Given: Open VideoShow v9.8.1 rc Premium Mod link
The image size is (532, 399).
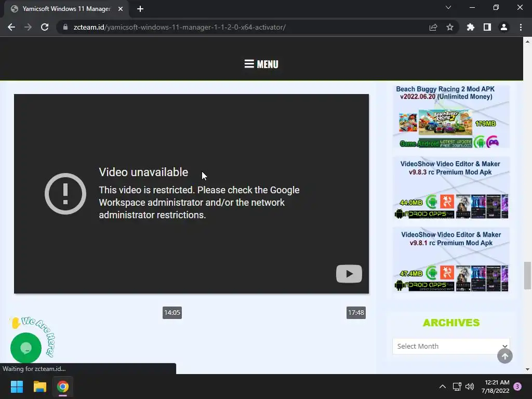Looking at the screenshot, I should 451,239.
